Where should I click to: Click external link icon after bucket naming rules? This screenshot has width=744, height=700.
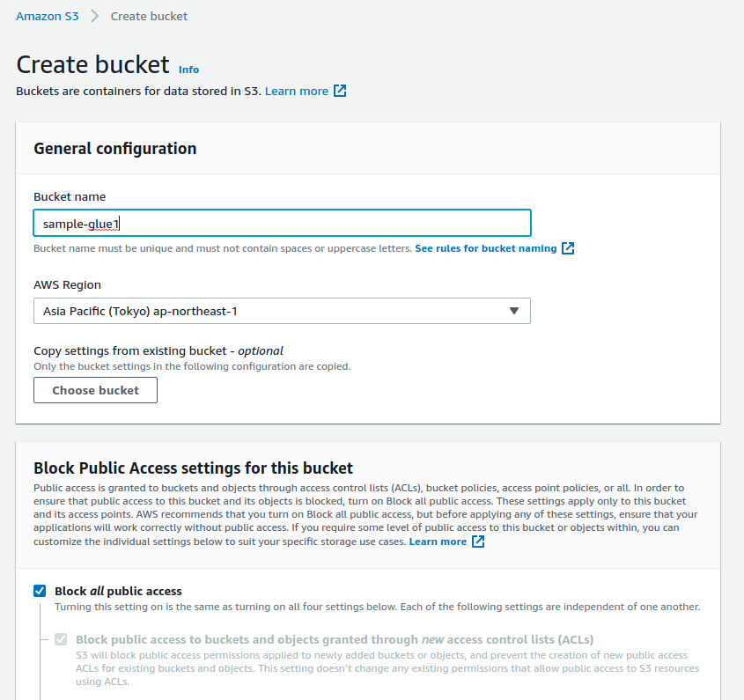click(x=568, y=248)
